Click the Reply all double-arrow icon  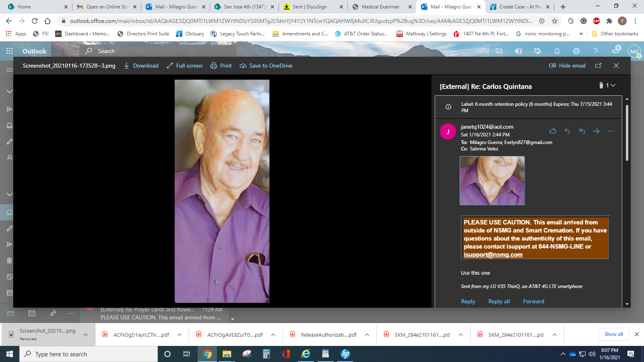click(x=582, y=131)
